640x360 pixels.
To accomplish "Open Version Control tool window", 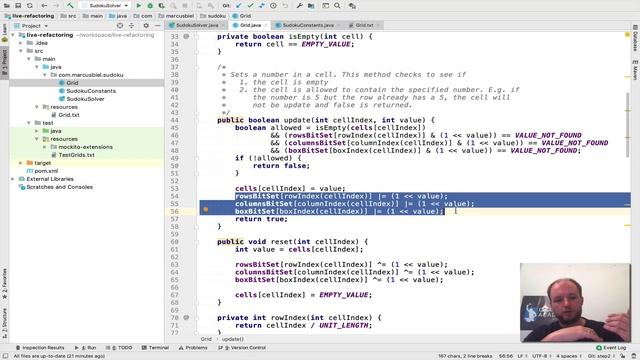I will (x=242, y=348).
